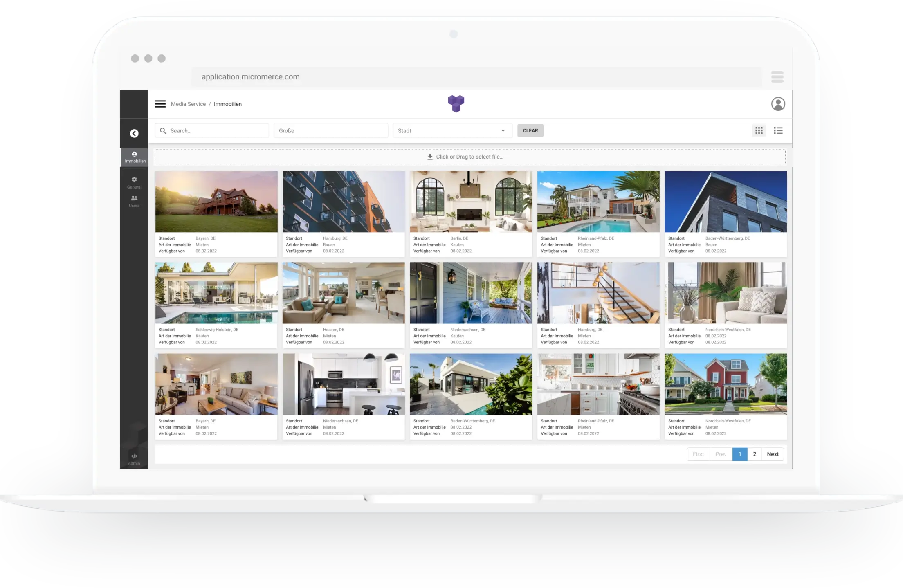Click the Next pagination button
The width and height of the screenshot is (903, 588).
[x=773, y=454]
